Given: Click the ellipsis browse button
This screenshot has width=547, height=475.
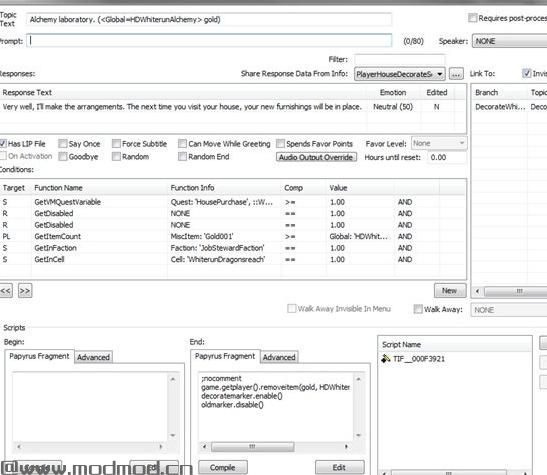Looking at the screenshot, I should click(x=456, y=74).
